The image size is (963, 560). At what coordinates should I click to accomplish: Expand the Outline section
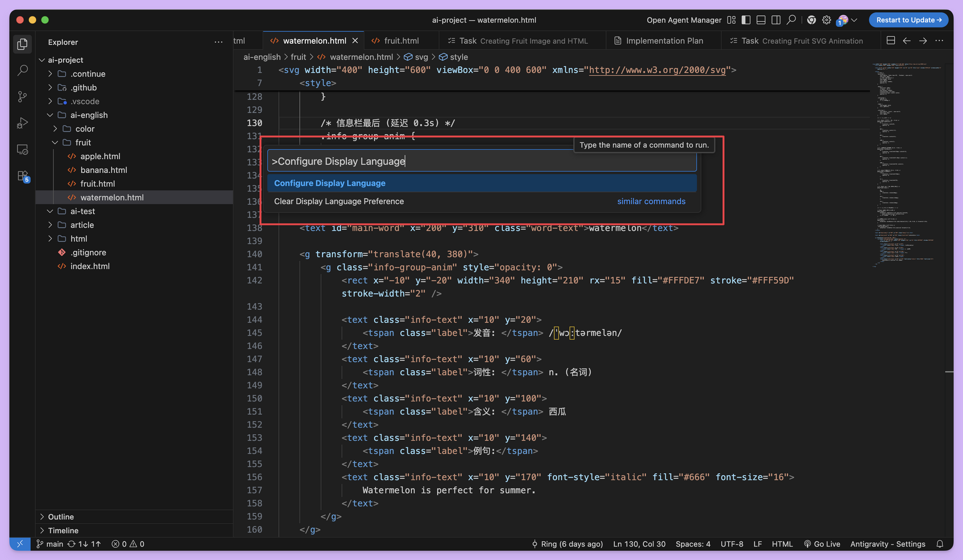point(61,517)
